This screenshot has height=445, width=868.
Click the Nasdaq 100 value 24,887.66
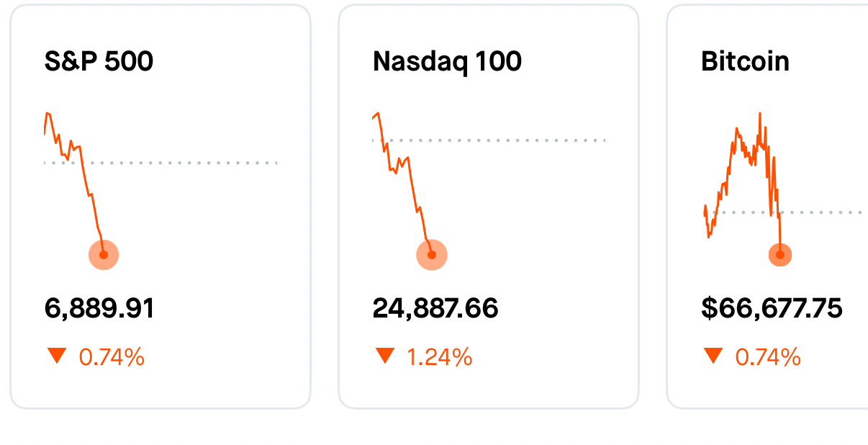tap(435, 309)
